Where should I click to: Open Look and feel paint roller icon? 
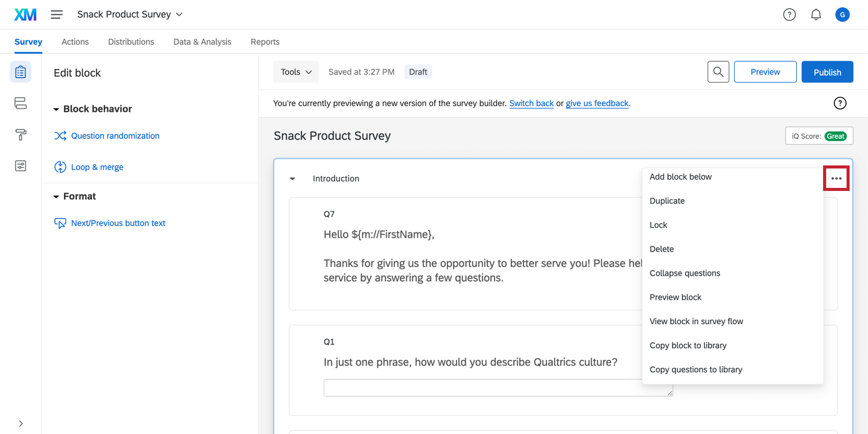pos(20,134)
